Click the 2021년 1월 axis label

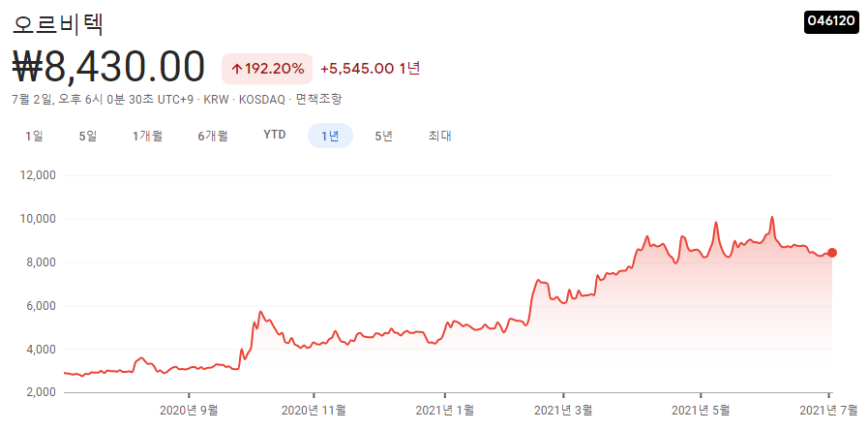444,410
